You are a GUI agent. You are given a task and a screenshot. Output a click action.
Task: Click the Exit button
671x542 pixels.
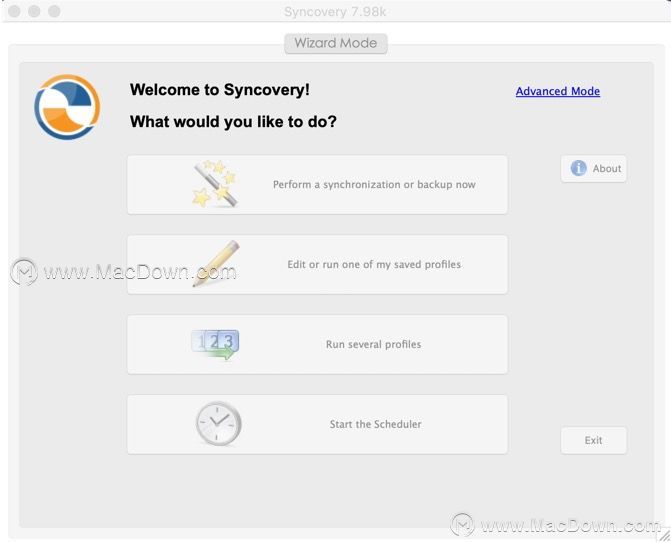tap(594, 440)
